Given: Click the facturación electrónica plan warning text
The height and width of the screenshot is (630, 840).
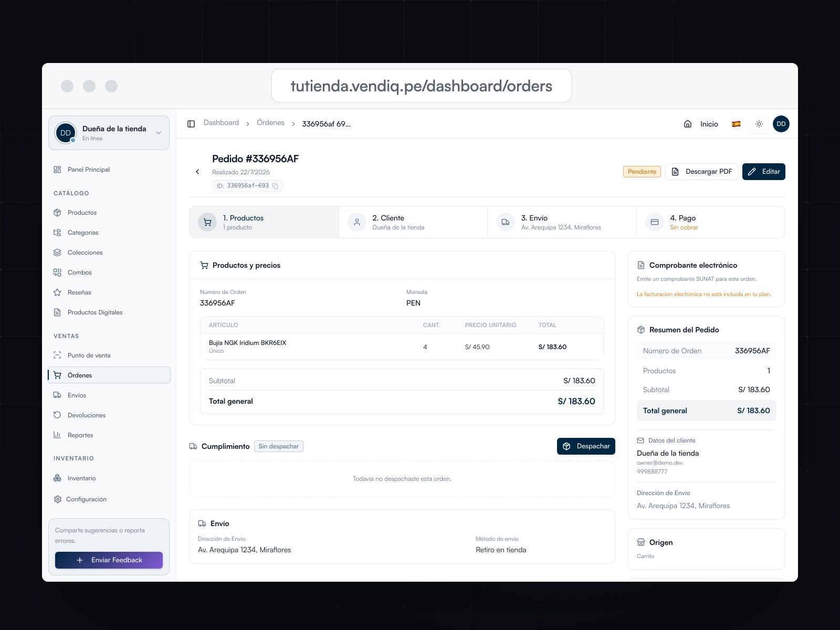Looking at the screenshot, I should (x=704, y=295).
